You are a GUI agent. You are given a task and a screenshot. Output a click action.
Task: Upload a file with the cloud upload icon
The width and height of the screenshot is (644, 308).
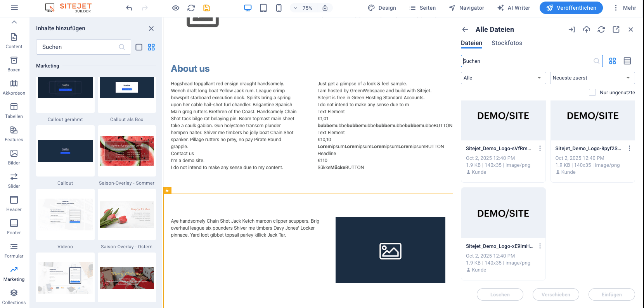(586, 29)
